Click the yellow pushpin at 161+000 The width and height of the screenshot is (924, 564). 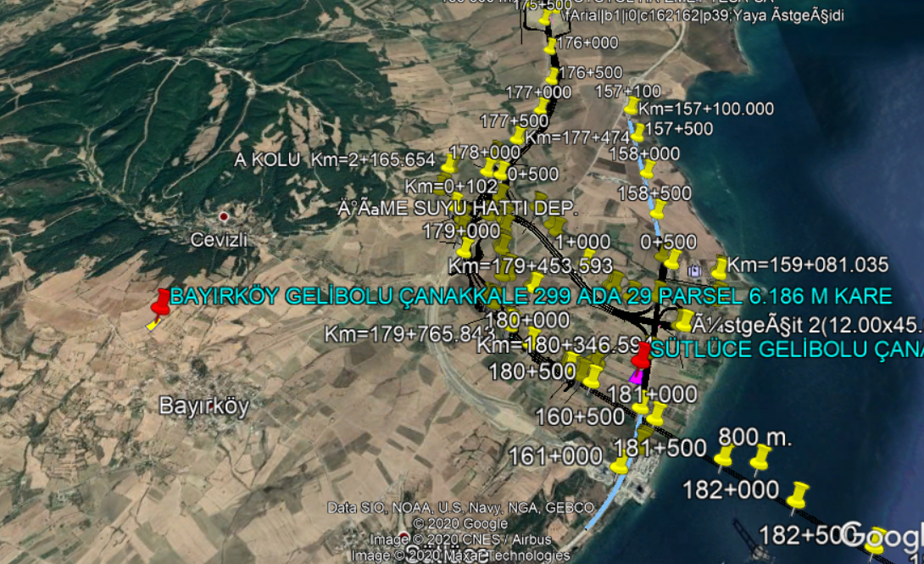(621, 464)
